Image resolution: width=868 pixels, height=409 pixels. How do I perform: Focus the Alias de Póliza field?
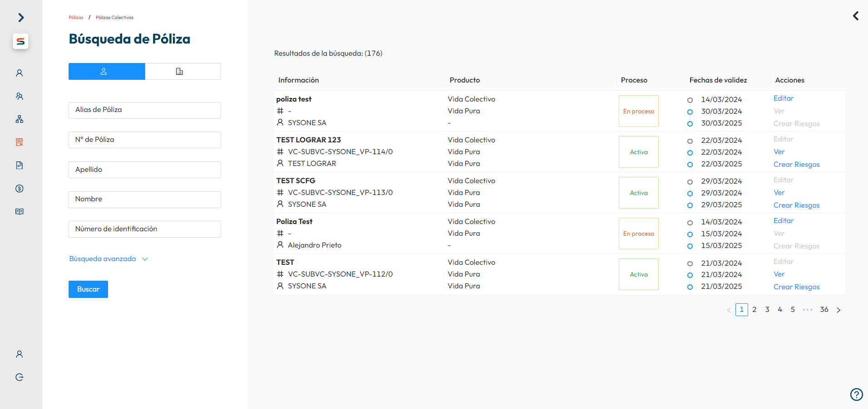145,110
